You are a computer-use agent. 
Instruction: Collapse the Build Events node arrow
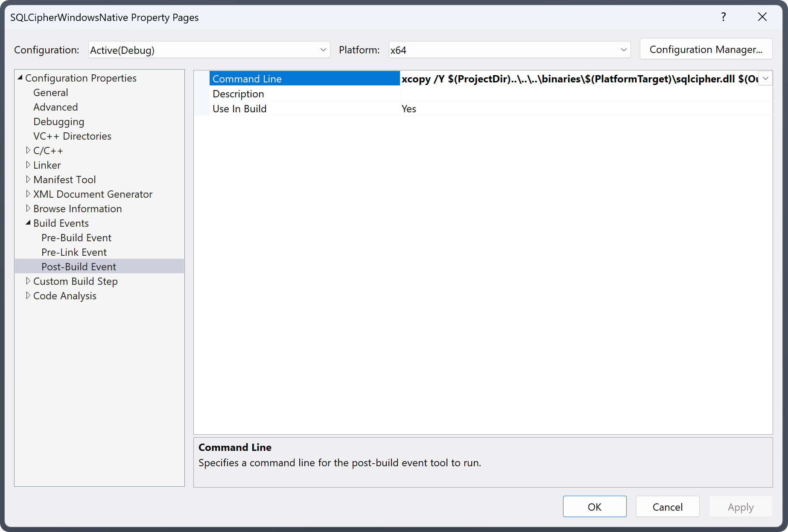click(x=28, y=223)
